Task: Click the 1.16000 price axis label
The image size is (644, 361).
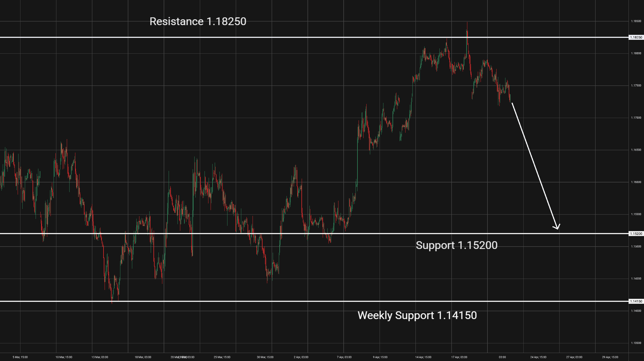Action: [x=636, y=182]
